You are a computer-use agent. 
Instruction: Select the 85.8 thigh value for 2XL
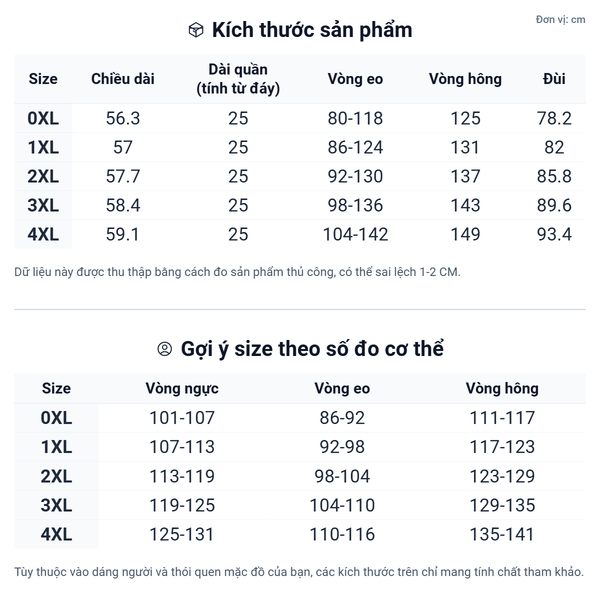point(554,177)
